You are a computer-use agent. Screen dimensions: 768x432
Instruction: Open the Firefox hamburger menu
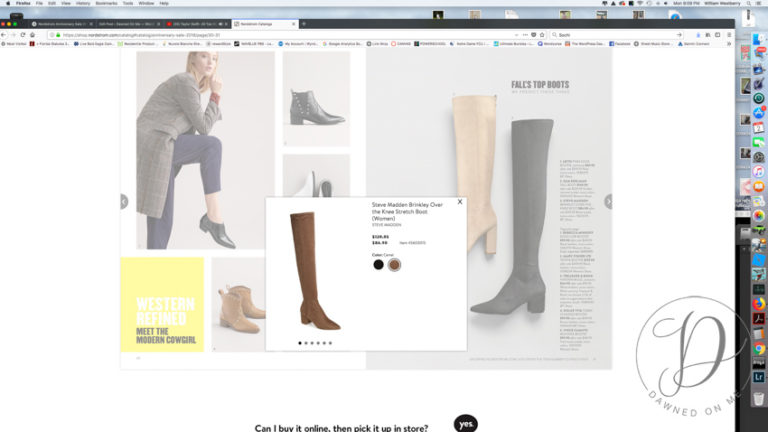[x=729, y=35]
